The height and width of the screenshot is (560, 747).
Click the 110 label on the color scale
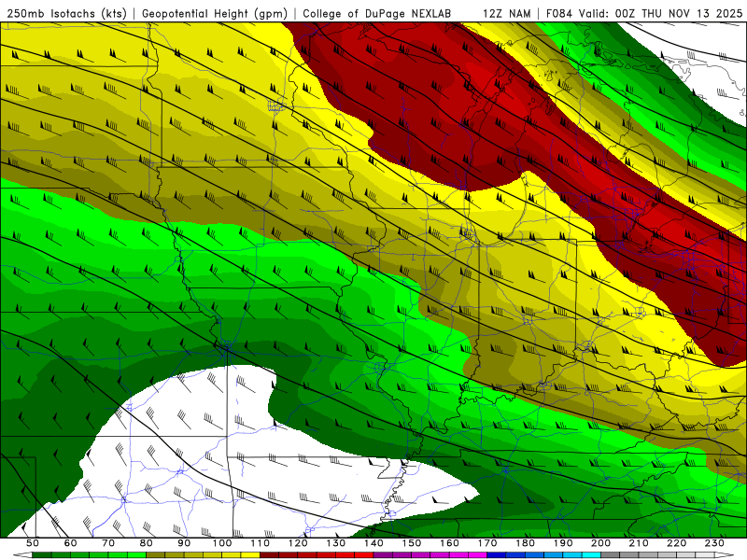tap(261, 543)
